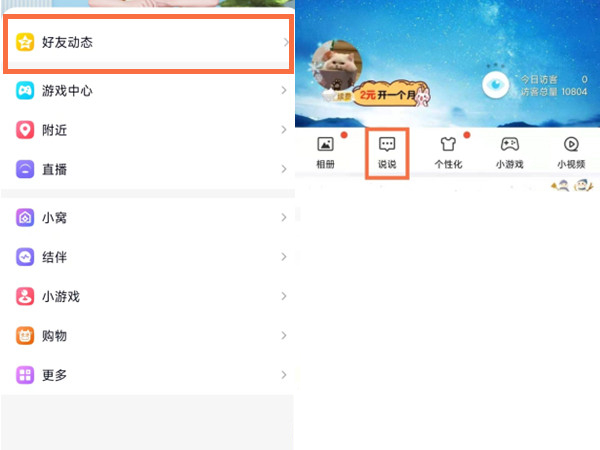Open the 购物 orange shopping icon
Viewport: 600px width, 450px height.
point(25,336)
